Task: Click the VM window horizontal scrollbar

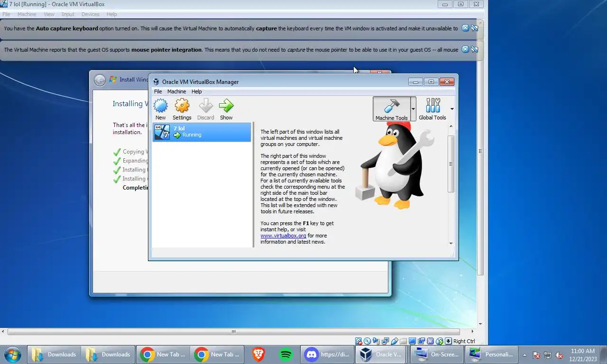Action: 233,332
